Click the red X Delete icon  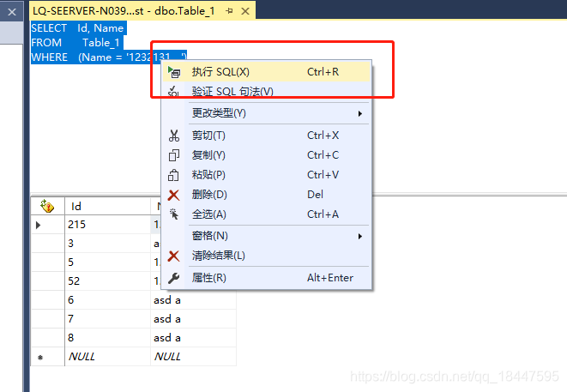coord(173,195)
